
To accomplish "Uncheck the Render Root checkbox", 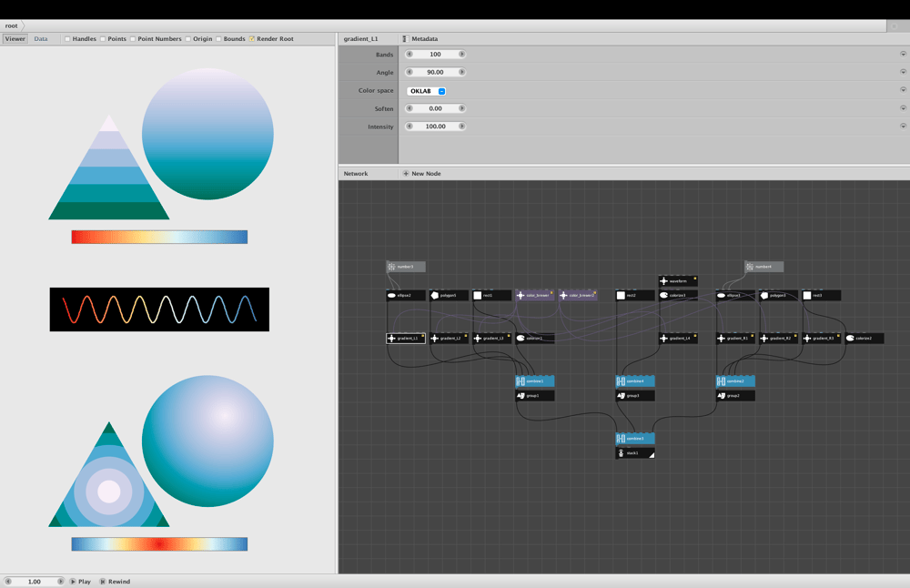I will [x=252, y=39].
